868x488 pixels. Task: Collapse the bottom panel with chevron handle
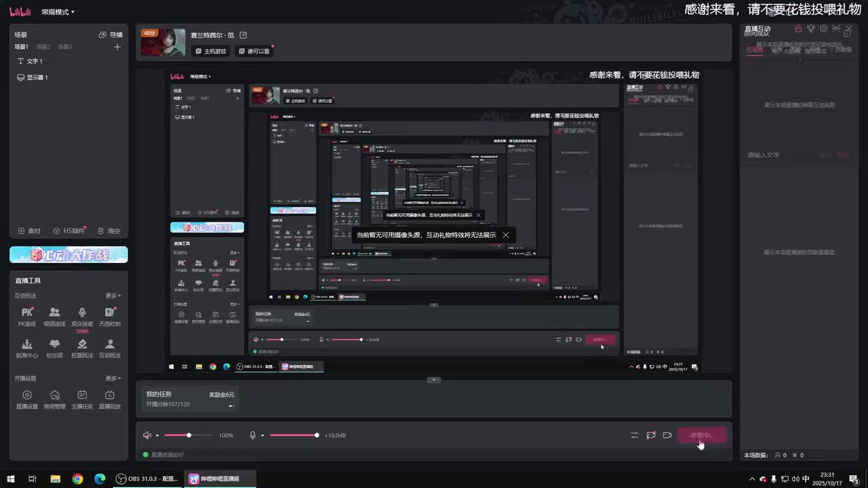tap(434, 380)
